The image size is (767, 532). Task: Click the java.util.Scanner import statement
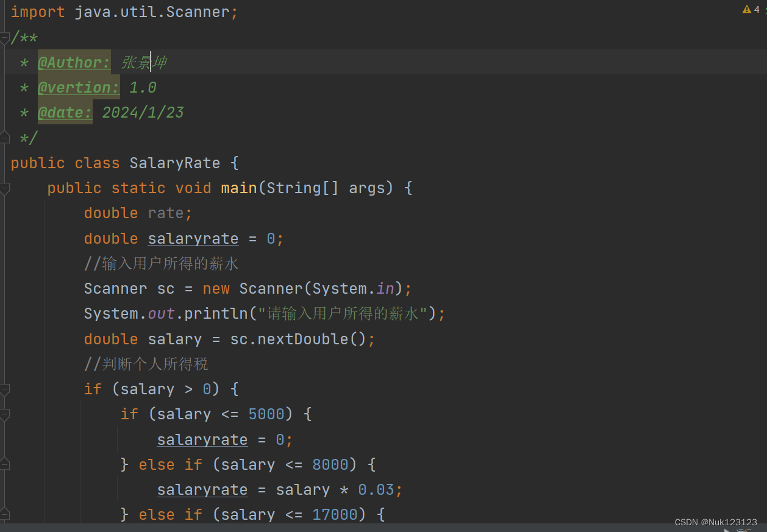point(124,13)
